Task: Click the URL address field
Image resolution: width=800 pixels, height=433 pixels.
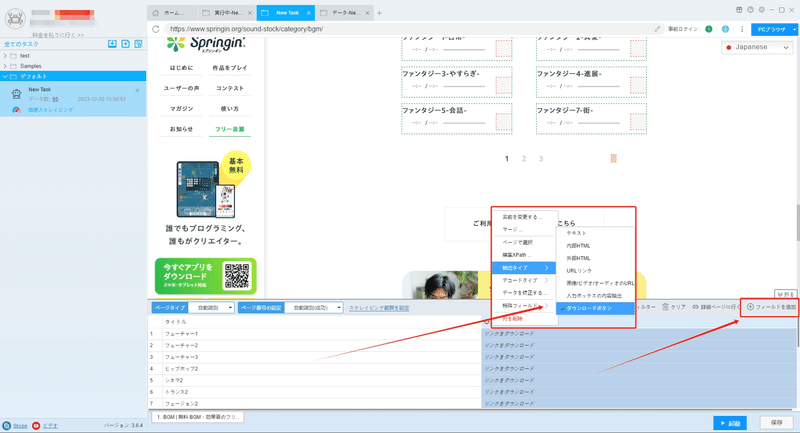Action: pos(408,29)
